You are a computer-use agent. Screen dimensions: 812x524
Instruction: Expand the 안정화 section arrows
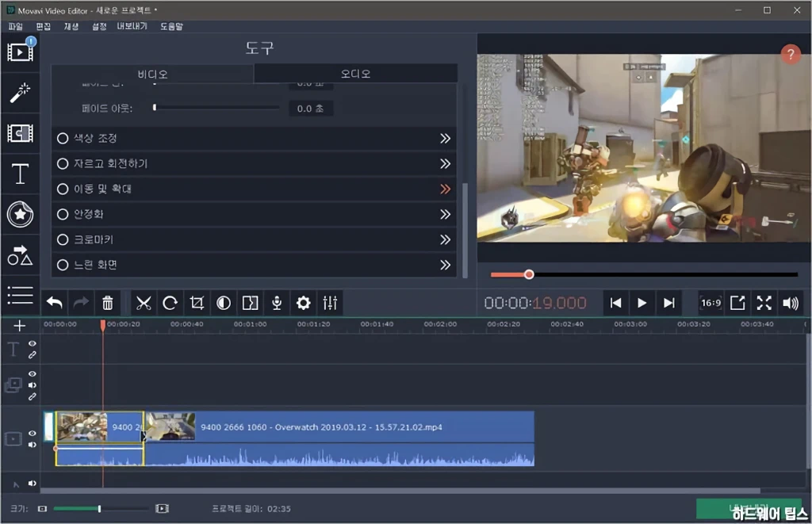(446, 214)
